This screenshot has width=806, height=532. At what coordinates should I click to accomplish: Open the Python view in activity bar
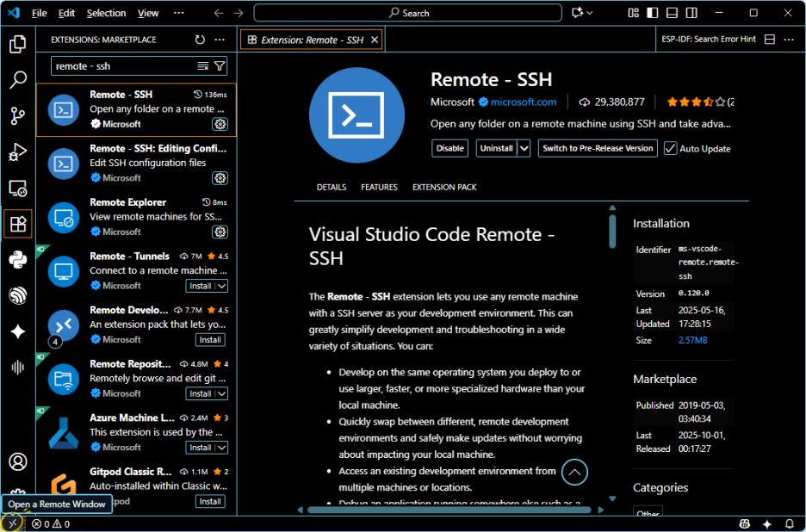(18, 260)
